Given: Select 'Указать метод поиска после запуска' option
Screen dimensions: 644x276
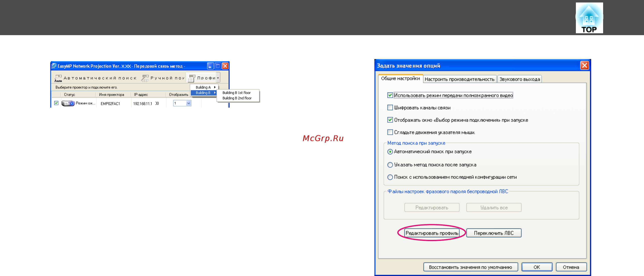Looking at the screenshot, I should click(390, 165).
